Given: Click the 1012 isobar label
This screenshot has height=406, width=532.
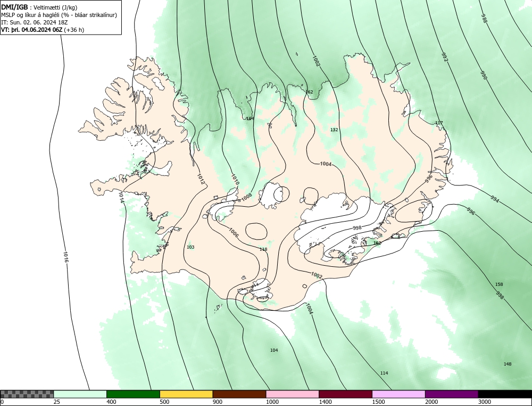Looking at the screenshot, I should [x=201, y=179].
